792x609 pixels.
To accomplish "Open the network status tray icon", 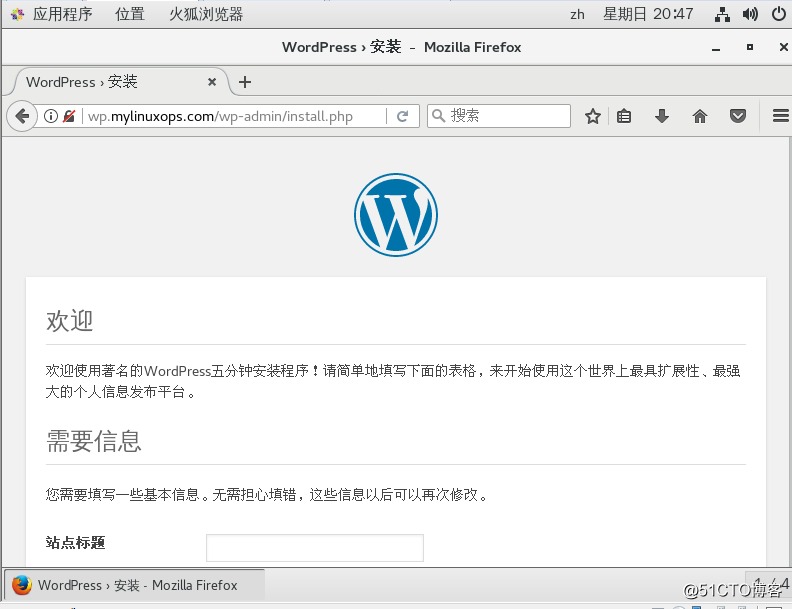I will click(722, 15).
